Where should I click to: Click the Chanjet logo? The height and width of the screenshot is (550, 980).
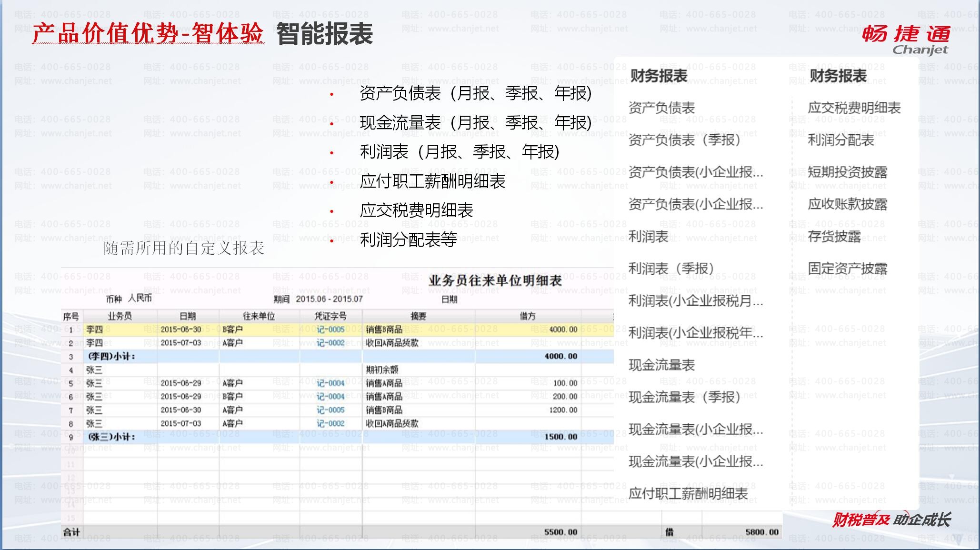pyautogui.click(x=906, y=40)
